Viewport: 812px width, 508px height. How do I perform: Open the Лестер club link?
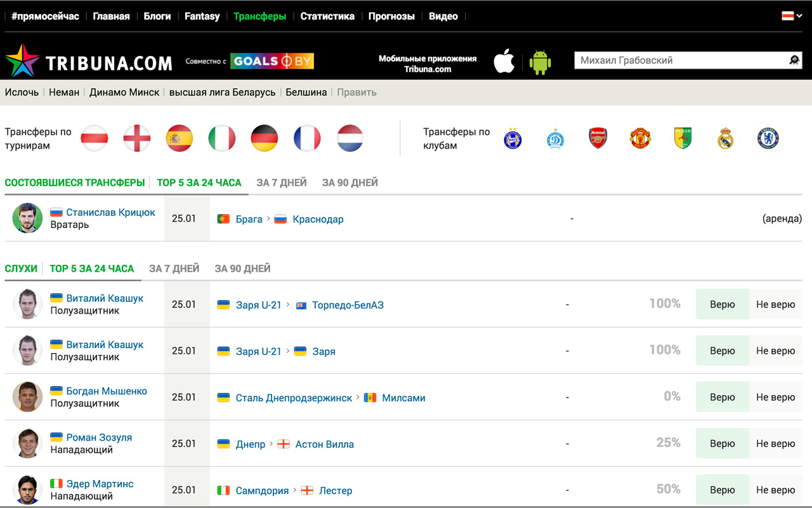[336, 491]
